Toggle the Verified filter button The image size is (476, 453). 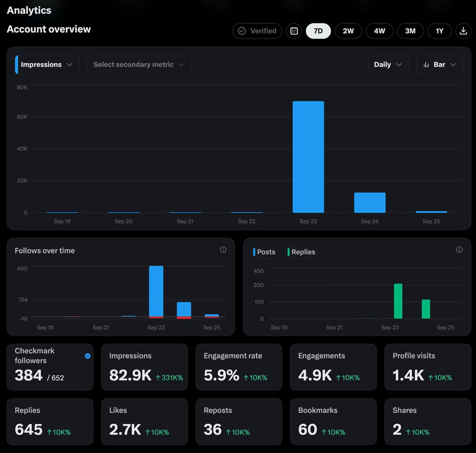(257, 31)
